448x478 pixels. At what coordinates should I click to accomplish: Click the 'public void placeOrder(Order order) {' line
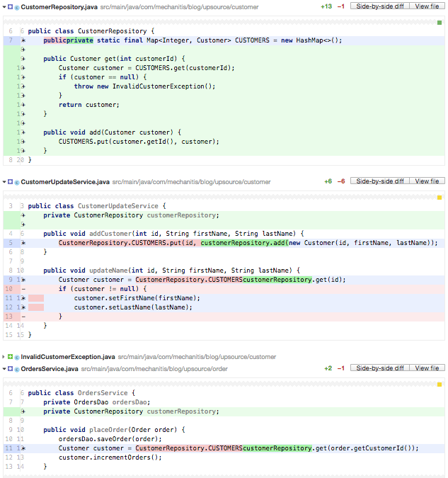114,430
